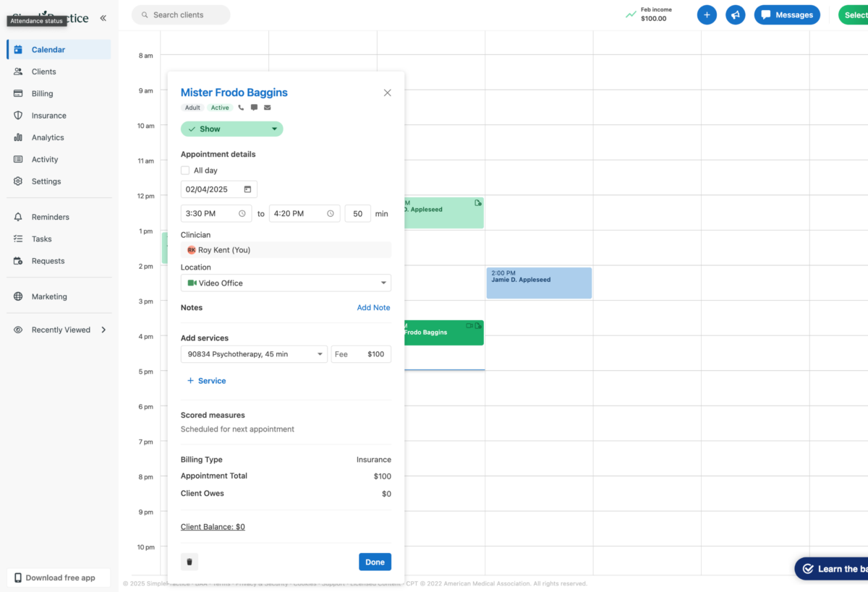Open the delete appointment trash icon

coord(189,562)
